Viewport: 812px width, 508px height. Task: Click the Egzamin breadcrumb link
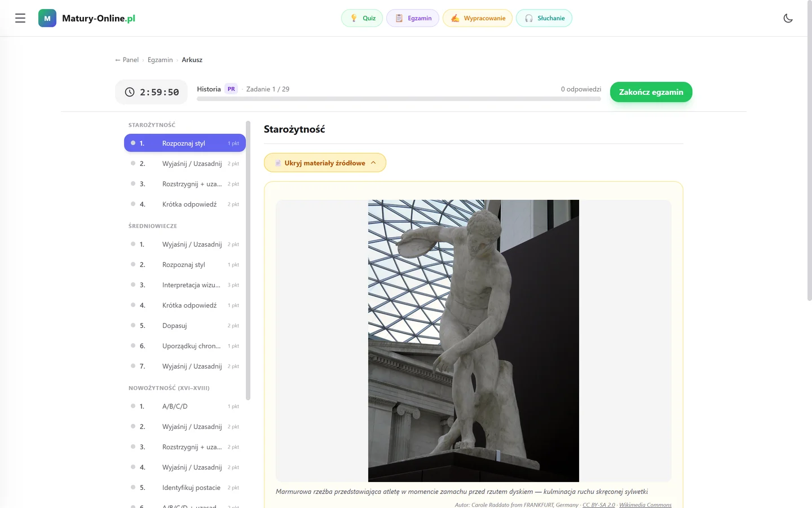pos(160,60)
